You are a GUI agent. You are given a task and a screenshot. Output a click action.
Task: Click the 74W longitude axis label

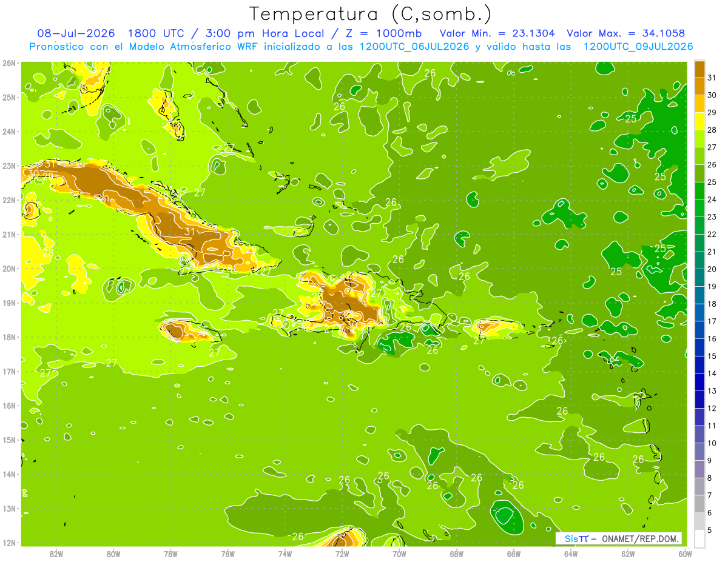(285, 553)
